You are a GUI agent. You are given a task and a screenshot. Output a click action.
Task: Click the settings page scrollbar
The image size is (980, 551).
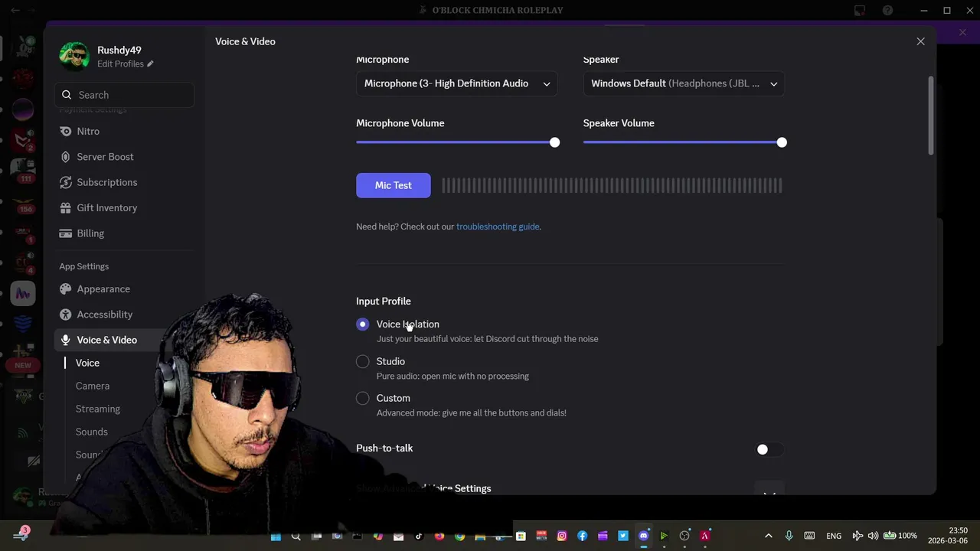(x=931, y=115)
